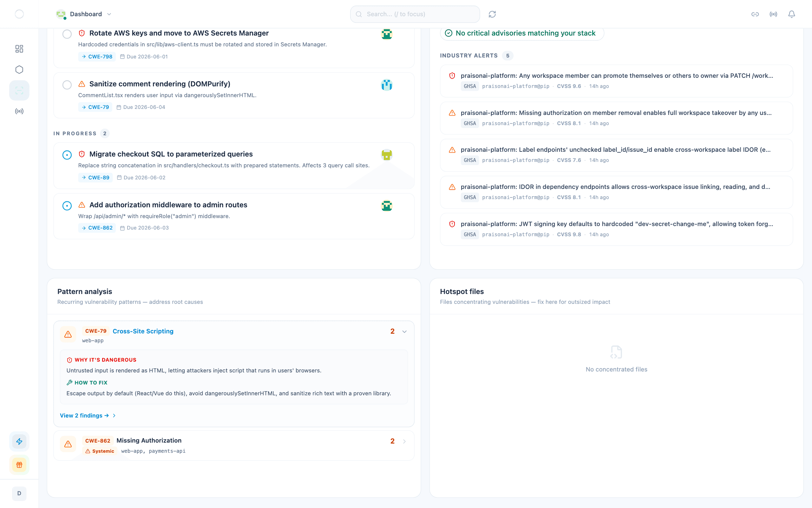Click warning triangle icon on Sanitize comment rendering
This screenshot has height=508, width=812.
(82, 84)
